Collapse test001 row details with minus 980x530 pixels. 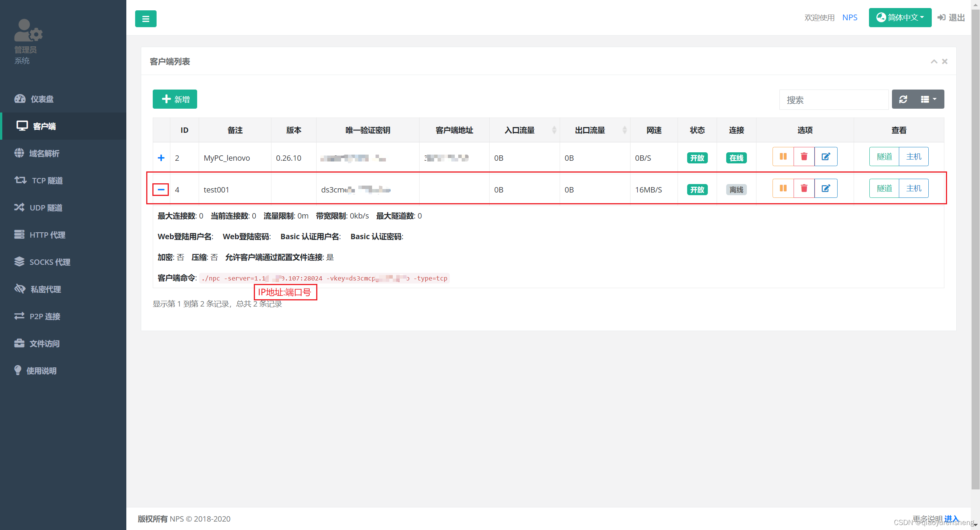pos(161,190)
